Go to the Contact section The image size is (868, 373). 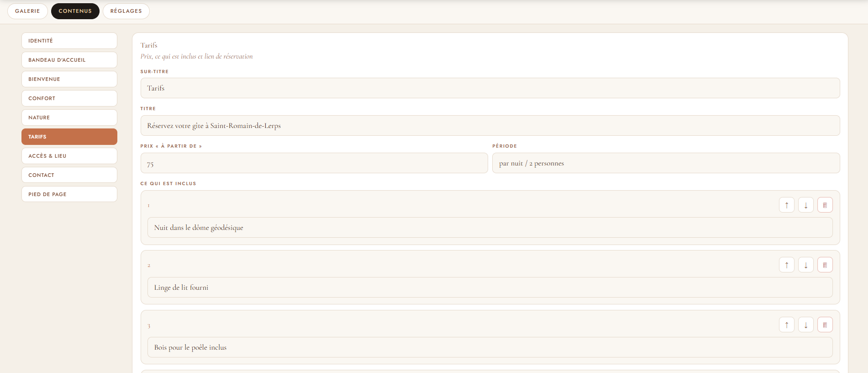point(69,175)
